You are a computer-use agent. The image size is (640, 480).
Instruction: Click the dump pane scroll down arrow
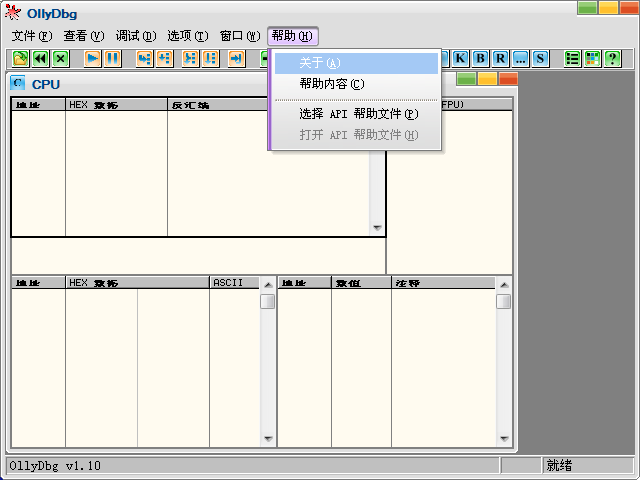(268, 439)
